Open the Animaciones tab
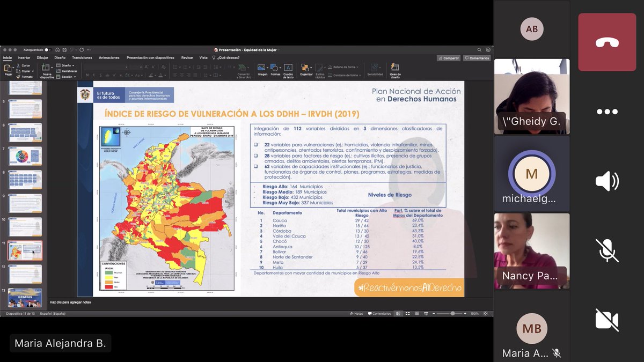The image size is (644, 362). (109, 57)
